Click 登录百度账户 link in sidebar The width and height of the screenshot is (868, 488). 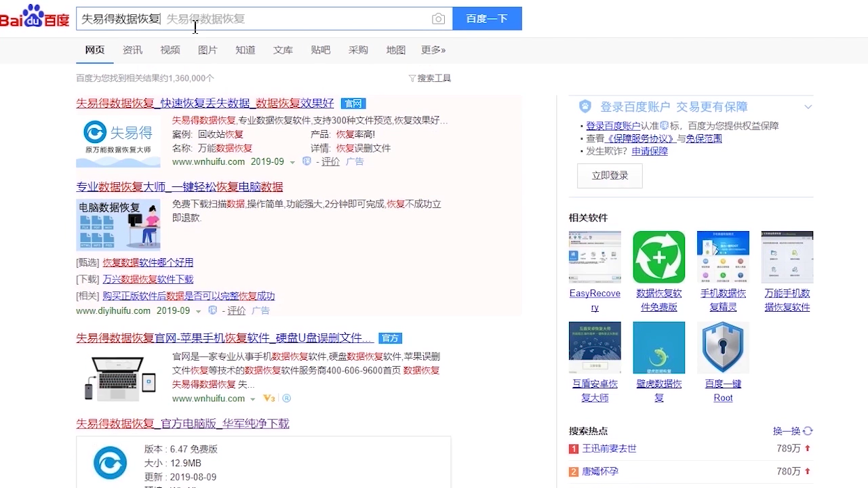613,126
